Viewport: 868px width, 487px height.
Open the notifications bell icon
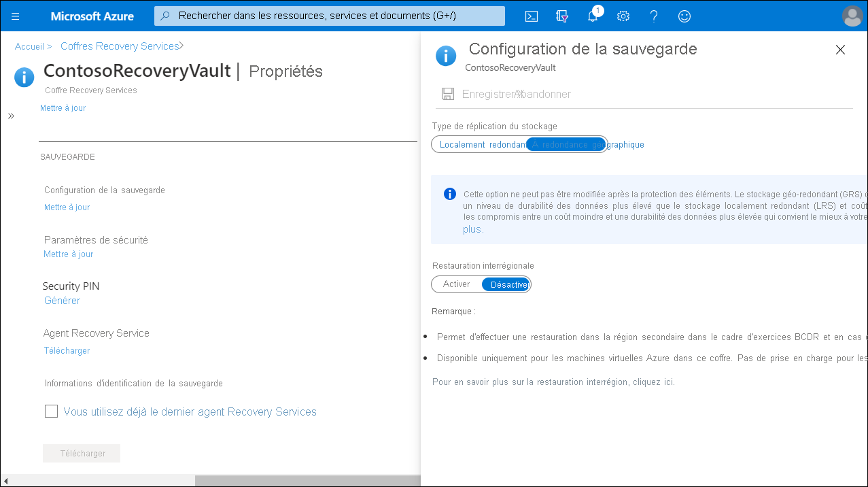click(593, 16)
